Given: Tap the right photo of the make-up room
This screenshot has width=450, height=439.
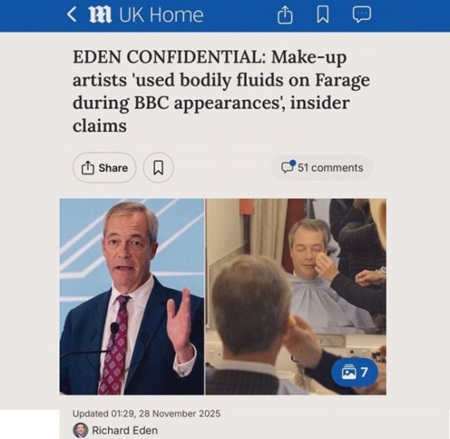Looking at the screenshot, I should pyautogui.click(x=296, y=297).
